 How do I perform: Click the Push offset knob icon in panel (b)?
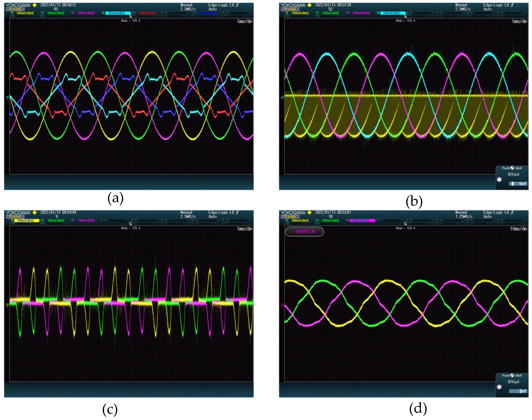pos(512,168)
